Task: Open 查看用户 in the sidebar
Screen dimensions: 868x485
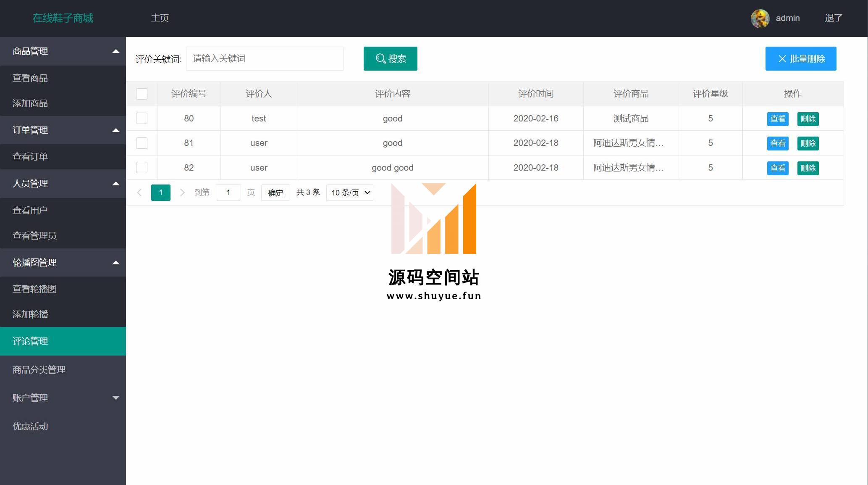Action: pos(63,210)
